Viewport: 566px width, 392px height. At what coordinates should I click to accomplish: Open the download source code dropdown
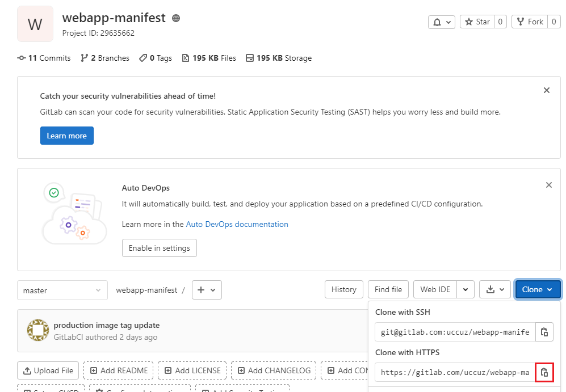tap(494, 289)
